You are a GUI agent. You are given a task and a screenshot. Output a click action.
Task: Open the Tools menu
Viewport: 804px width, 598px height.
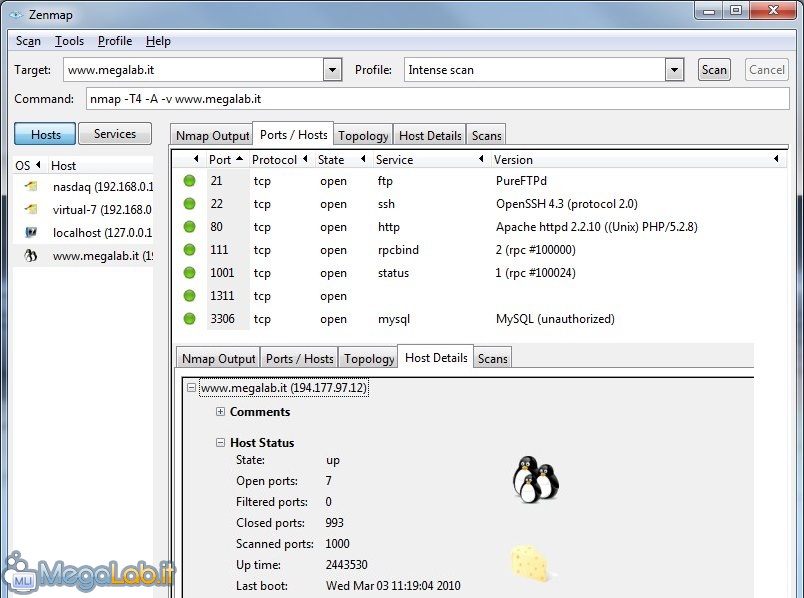click(69, 41)
